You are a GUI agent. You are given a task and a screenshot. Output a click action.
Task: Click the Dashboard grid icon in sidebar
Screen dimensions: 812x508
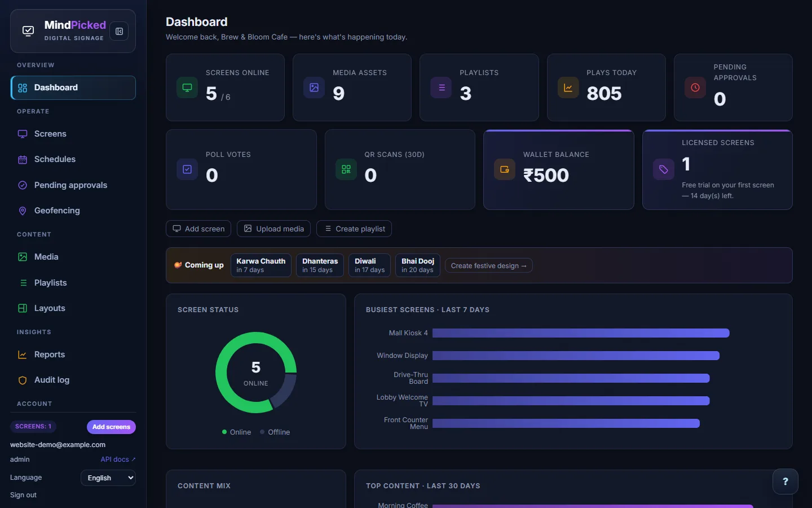(23, 88)
